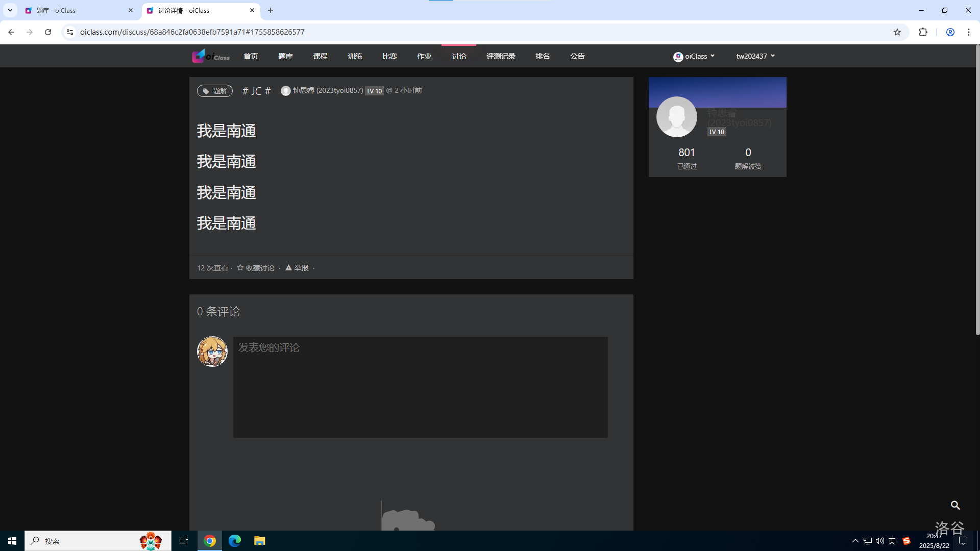Image resolution: width=980 pixels, height=551 pixels.
Task: Click inside the 发表您的评论 comment box
Action: tap(420, 387)
